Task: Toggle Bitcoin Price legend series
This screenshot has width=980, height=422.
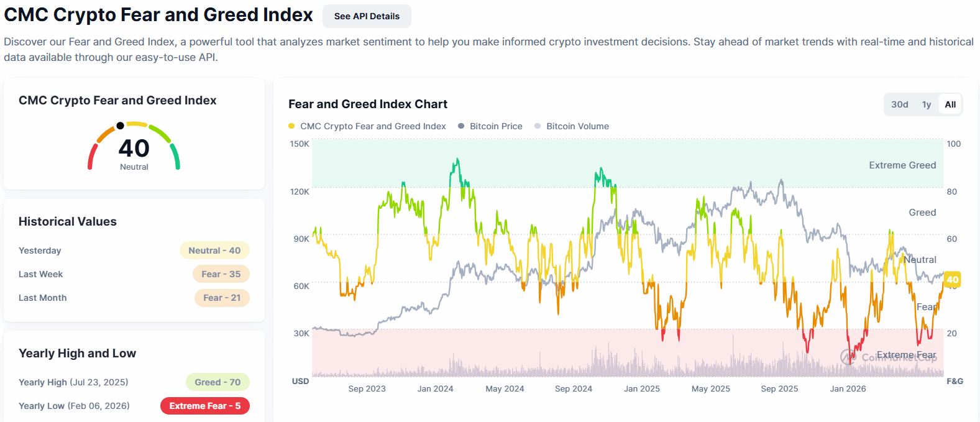Action: [x=490, y=126]
